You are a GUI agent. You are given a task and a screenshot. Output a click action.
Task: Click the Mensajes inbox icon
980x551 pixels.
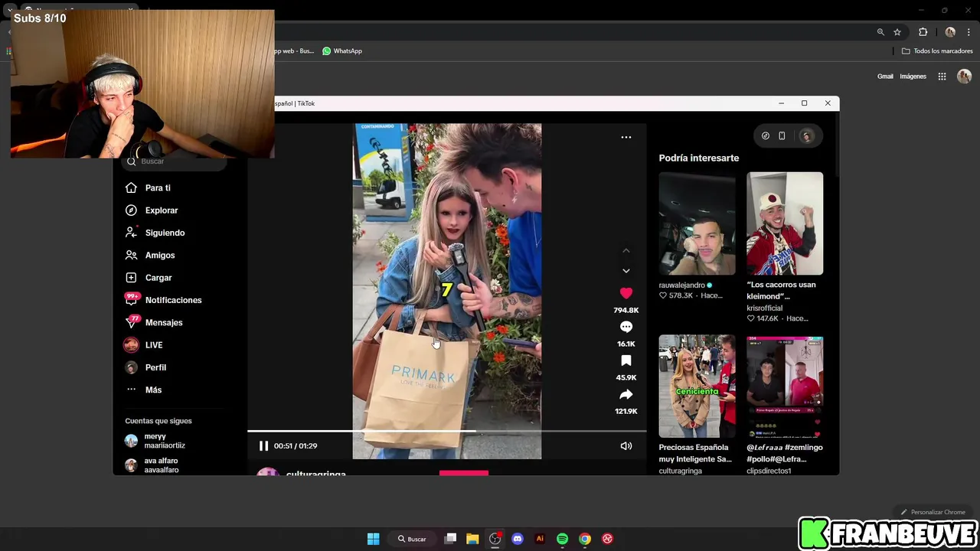tap(132, 322)
